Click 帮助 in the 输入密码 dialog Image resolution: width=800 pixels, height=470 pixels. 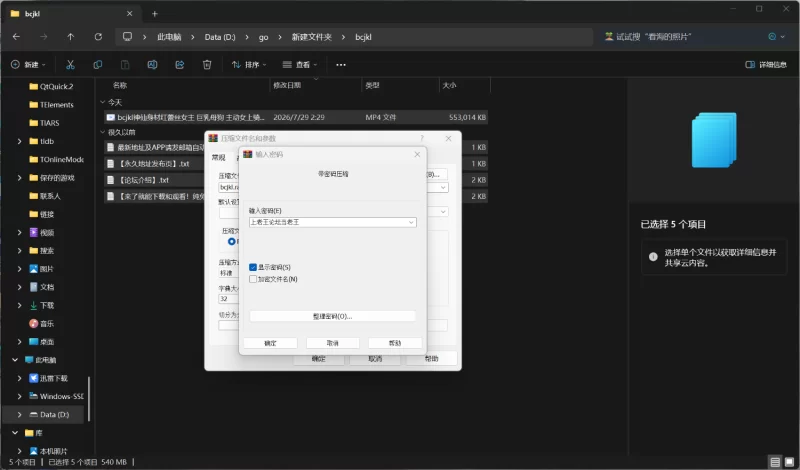[x=395, y=343]
